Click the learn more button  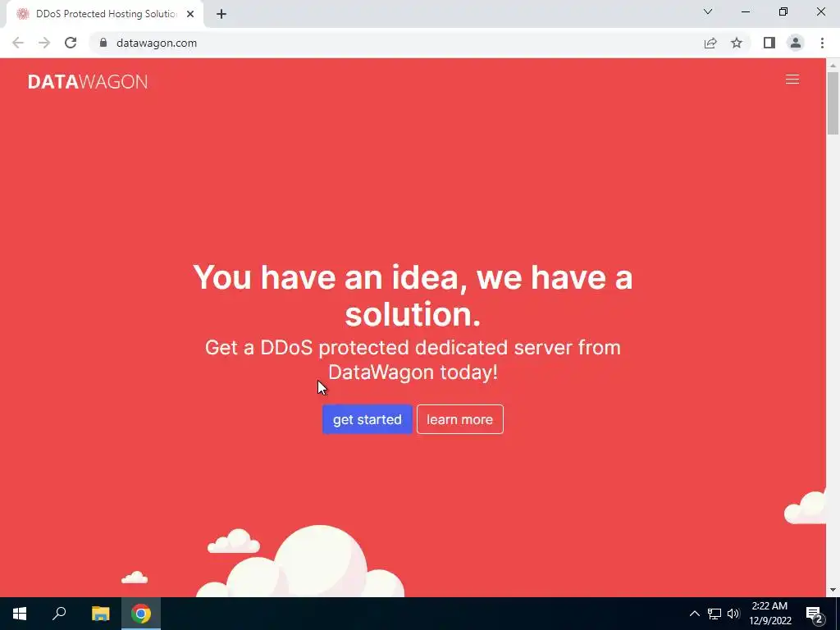click(x=459, y=419)
